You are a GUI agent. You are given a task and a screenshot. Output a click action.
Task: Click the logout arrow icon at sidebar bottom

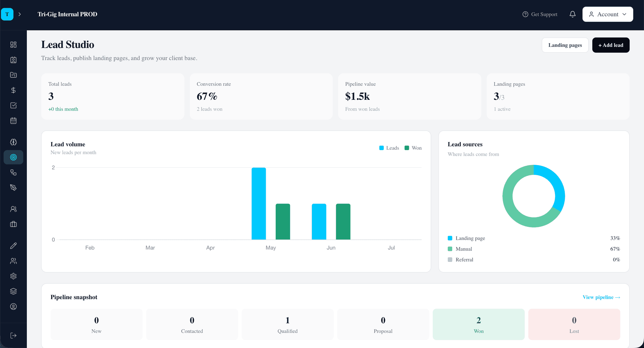coord(13,335)
